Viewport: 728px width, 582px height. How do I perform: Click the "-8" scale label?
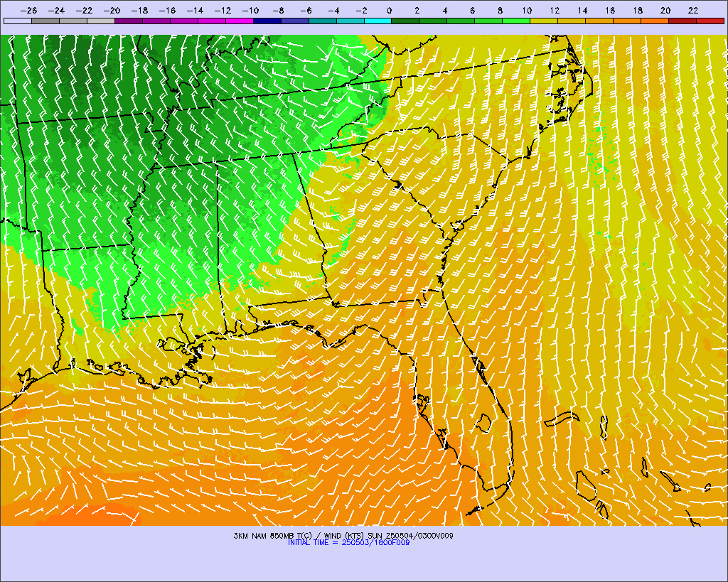[x=278, y=10]
